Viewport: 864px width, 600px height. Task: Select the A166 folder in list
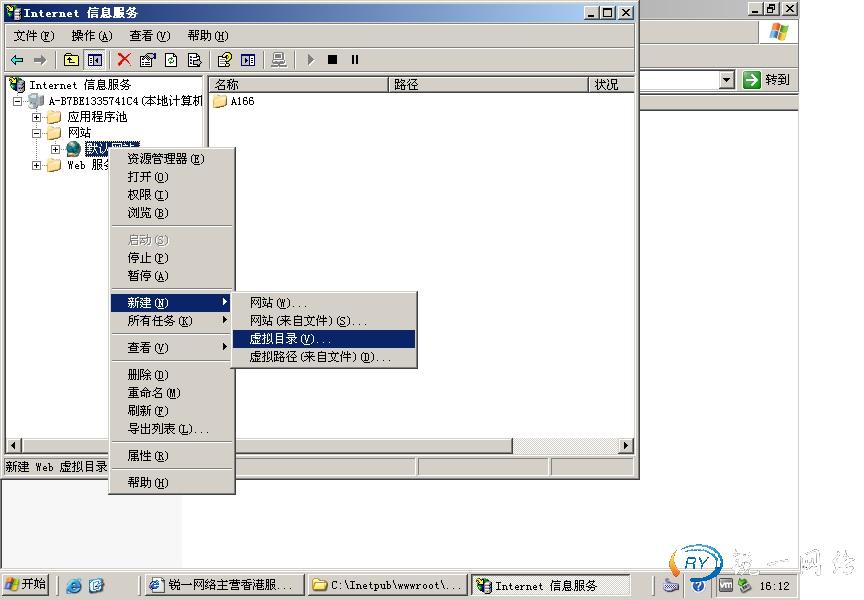coord(241,101)
